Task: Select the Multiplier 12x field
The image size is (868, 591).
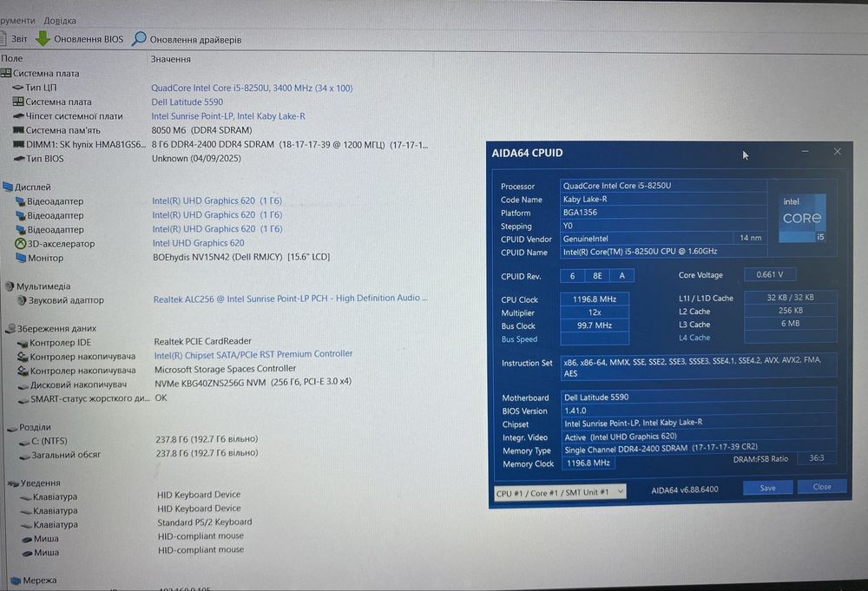Action: coord(595,312)
